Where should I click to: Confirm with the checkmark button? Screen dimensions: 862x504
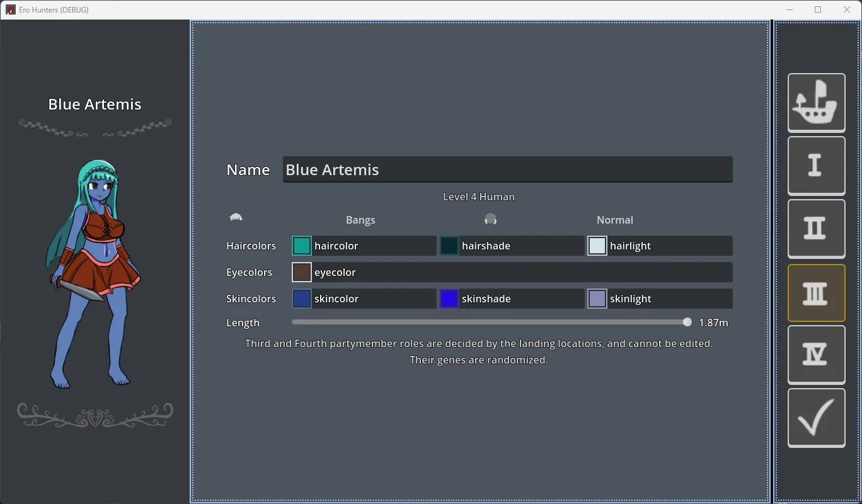point(816,418)
